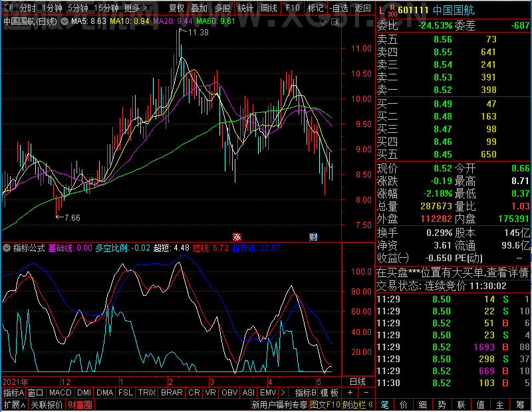
Task: Click the panel layout icon at top-left toolbar
Action: coord(9,7)
